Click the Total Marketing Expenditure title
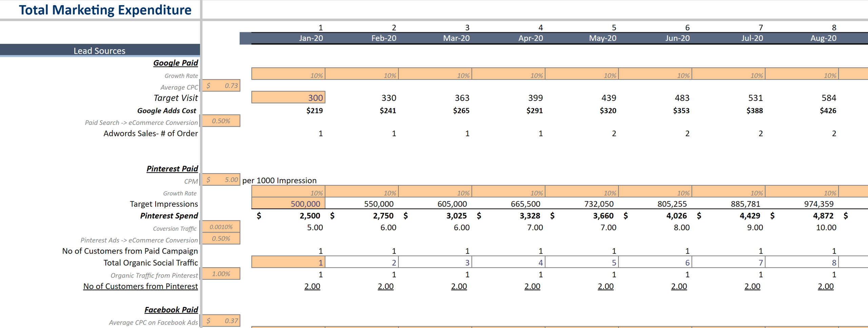 [x=105, y=10]
